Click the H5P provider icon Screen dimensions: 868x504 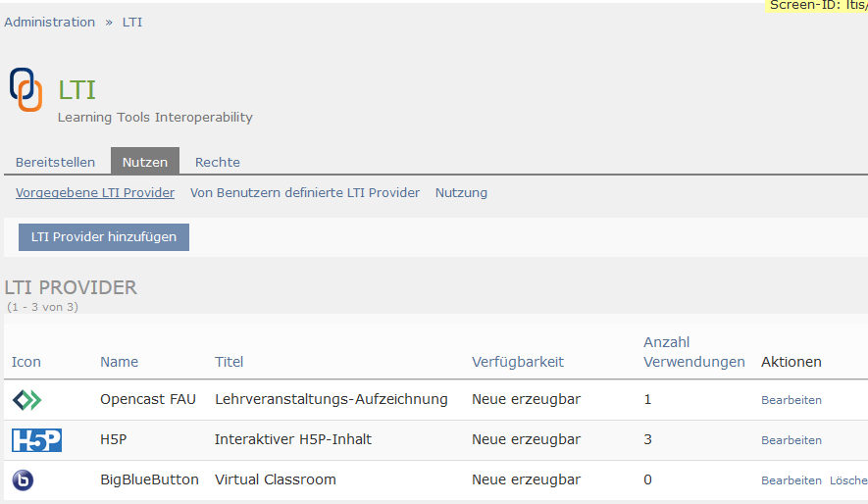(x=36, y=440)
